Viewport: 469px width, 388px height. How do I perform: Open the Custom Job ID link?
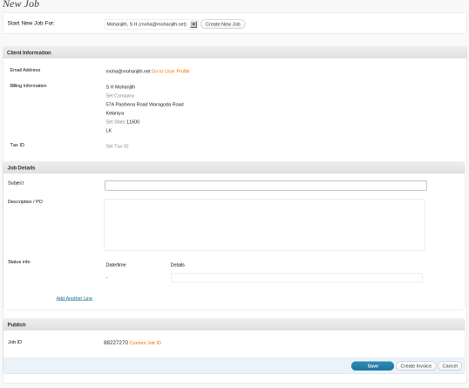(x=145, y=343)
